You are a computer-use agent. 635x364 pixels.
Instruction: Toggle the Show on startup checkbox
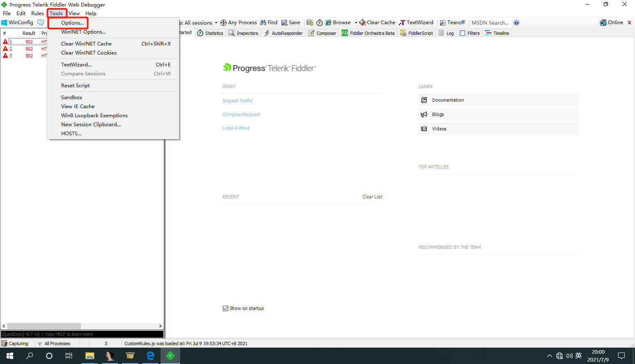click(x=225, y=308)
